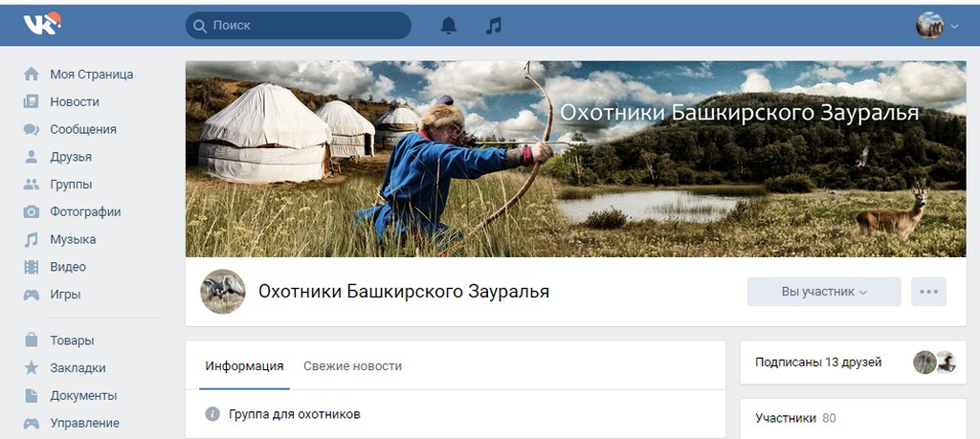Screen dimensions: 980x439
Task: Open notifications bell icon
Action: 449,26
